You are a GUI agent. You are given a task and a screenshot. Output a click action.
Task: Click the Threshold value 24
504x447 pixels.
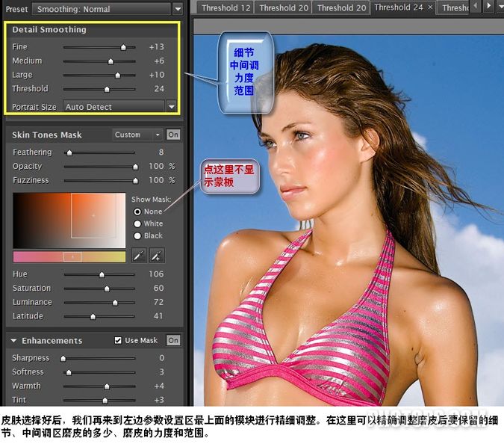coord(159,89)
